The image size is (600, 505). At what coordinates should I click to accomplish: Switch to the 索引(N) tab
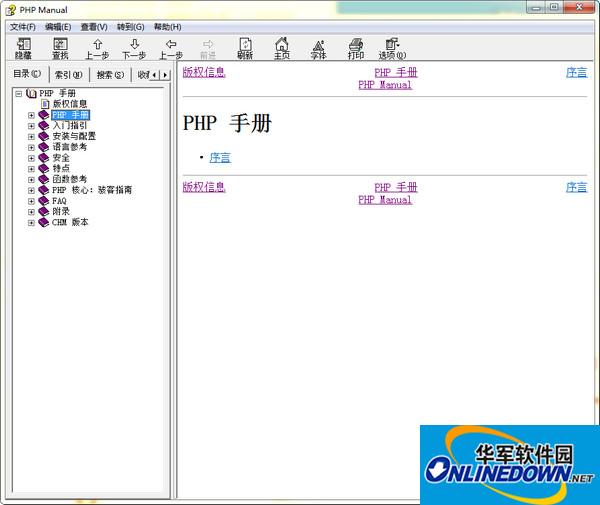69,75
